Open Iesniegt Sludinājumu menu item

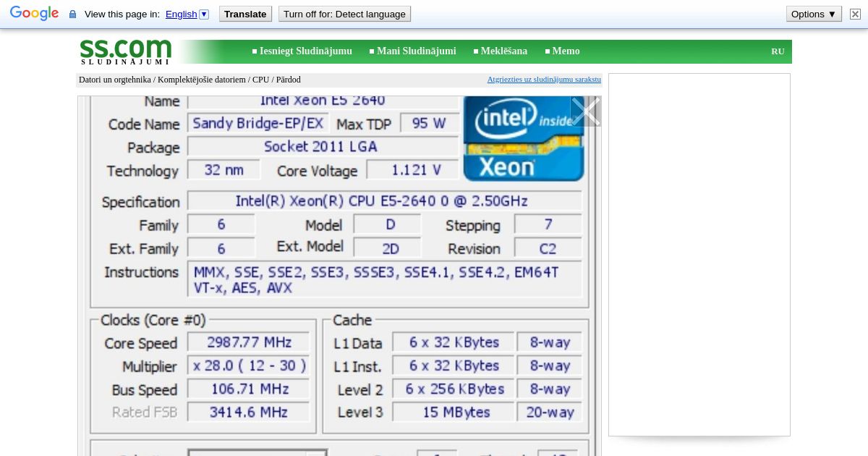[305, 51]
